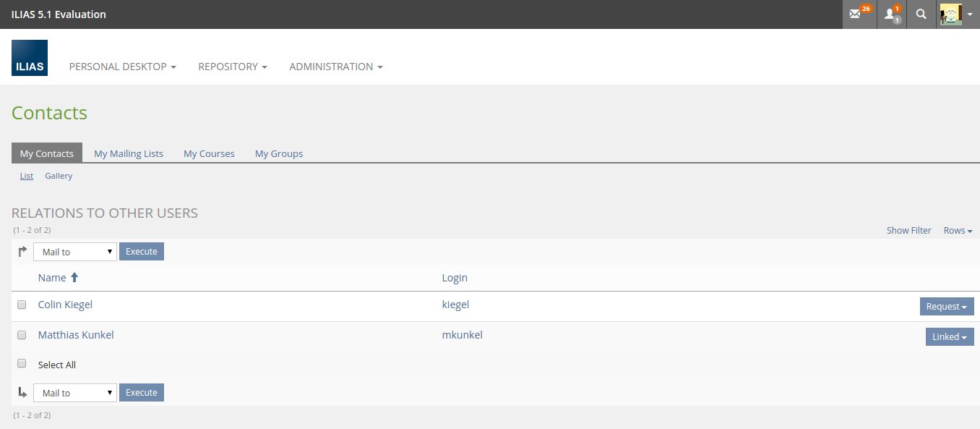This screenshot has height=429, width=980.
Task: Open the top Mail to dropdown
Action: pos(75,252)
